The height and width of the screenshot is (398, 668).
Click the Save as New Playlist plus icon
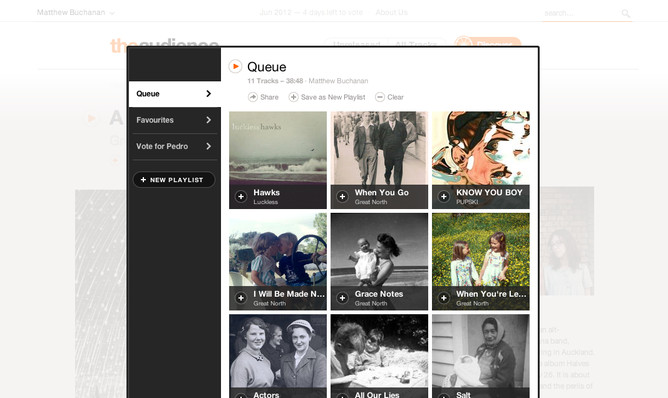294,97
